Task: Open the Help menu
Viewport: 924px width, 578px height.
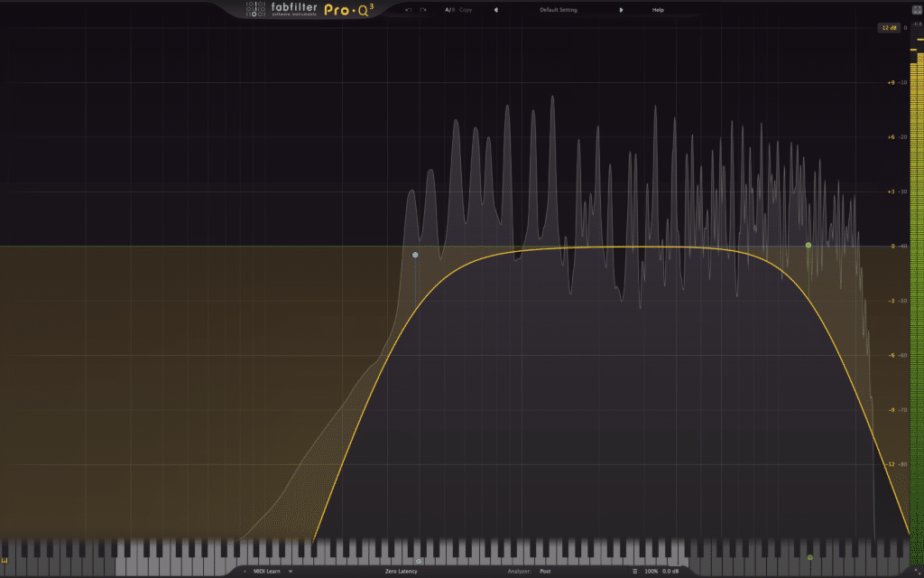Action: [658, 10]
